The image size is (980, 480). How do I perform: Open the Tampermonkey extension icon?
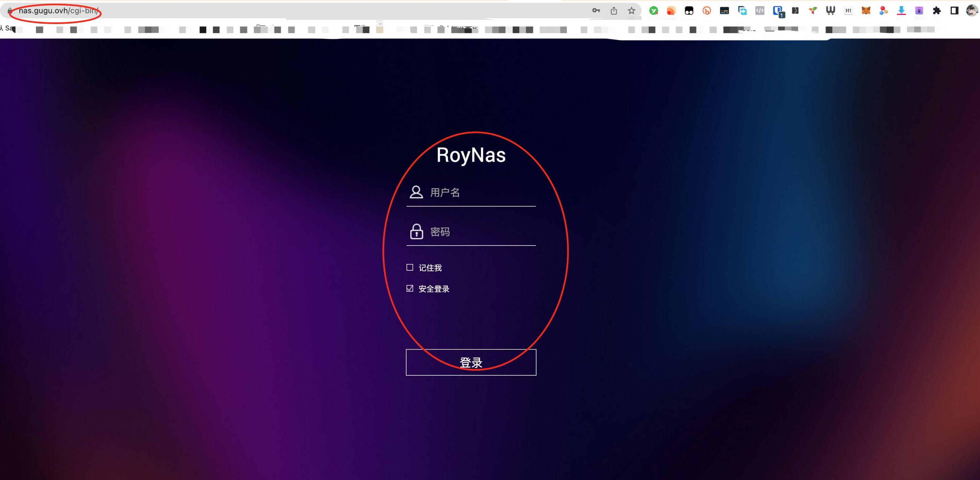[x=689, y=11]
